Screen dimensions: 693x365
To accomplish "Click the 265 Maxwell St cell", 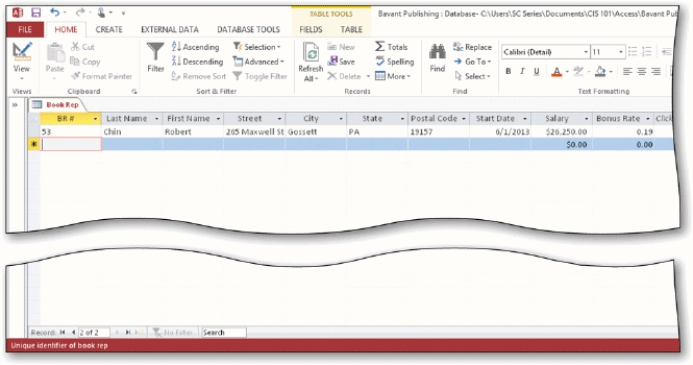I will (x=255, y=132).
